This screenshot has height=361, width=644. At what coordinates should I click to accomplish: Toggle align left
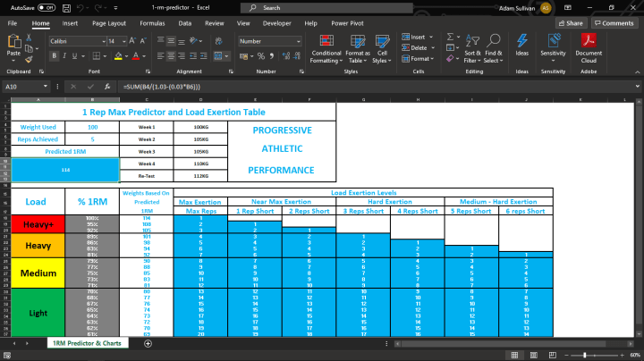point(161,56)
